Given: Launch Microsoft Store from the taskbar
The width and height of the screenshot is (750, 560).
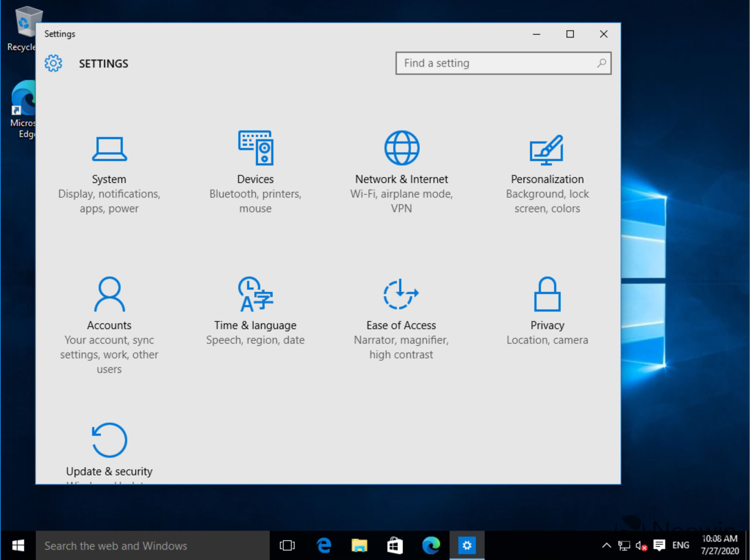Looking at the screenshot, I should 395,545.
